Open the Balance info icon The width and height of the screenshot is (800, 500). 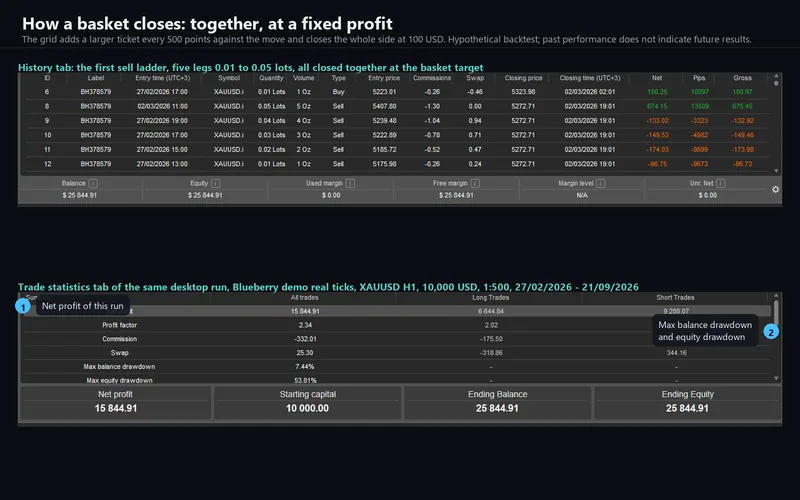point(93,183)
